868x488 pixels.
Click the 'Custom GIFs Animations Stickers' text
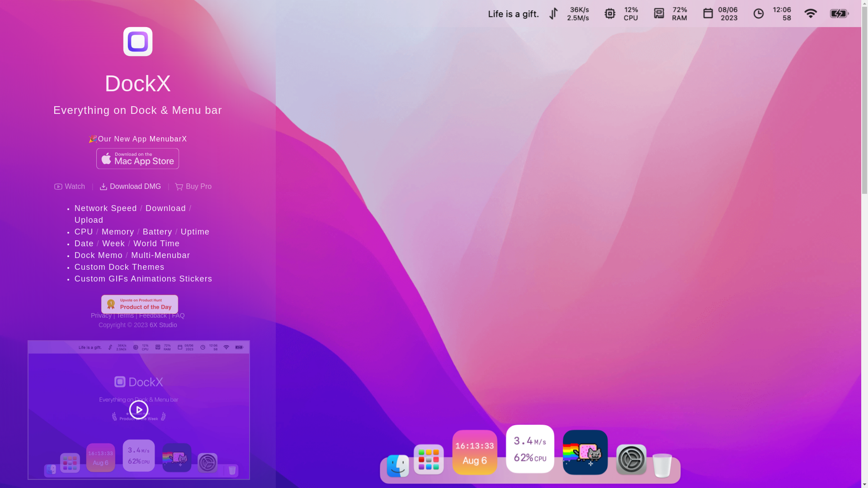[143, 279]
